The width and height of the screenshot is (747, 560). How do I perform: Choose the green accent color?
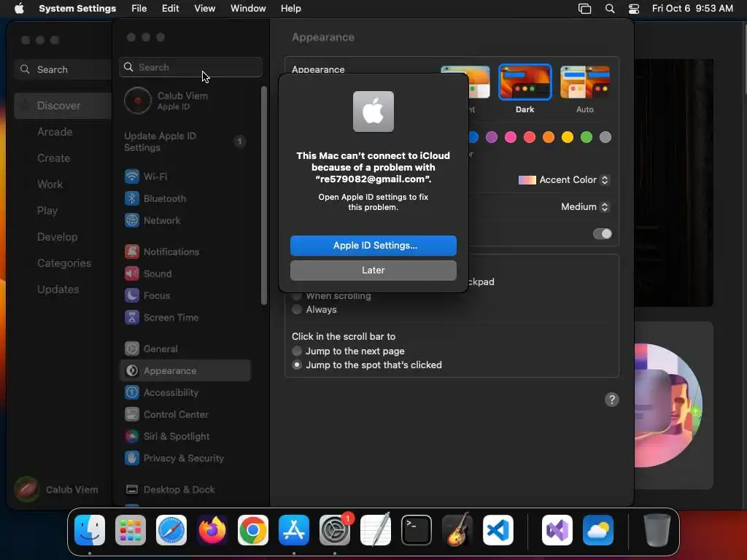coord(587,138)
